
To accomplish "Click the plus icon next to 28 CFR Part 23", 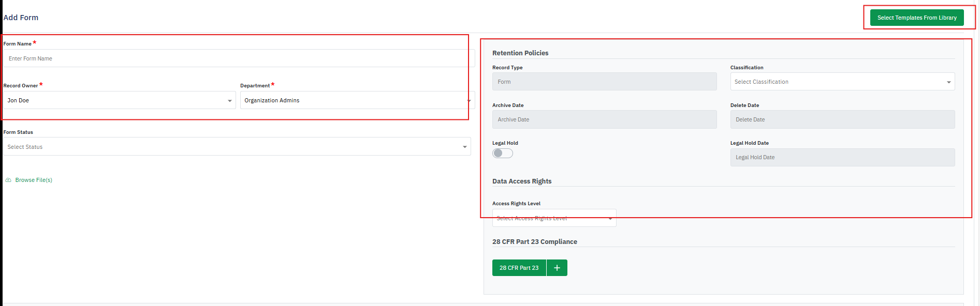I will tap(557, 268).
